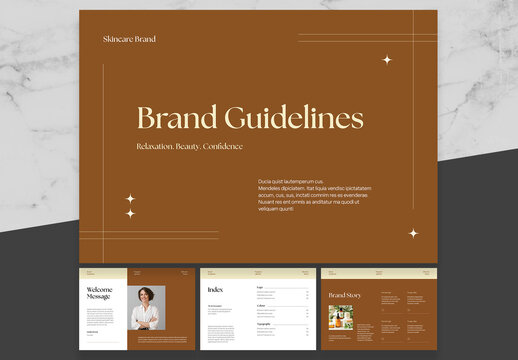The image size is (518, 360).
Task: Click the 'Welcome Message' heading
Action: 99,293
